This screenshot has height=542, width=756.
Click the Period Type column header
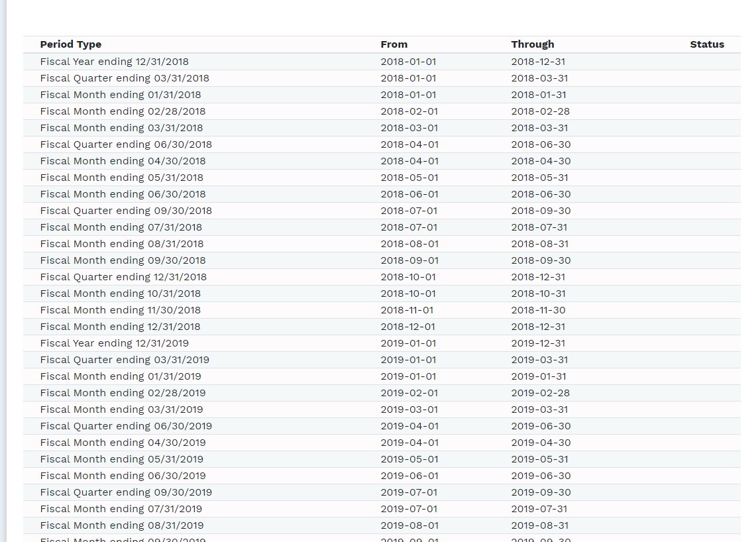(x=70, y=44)
